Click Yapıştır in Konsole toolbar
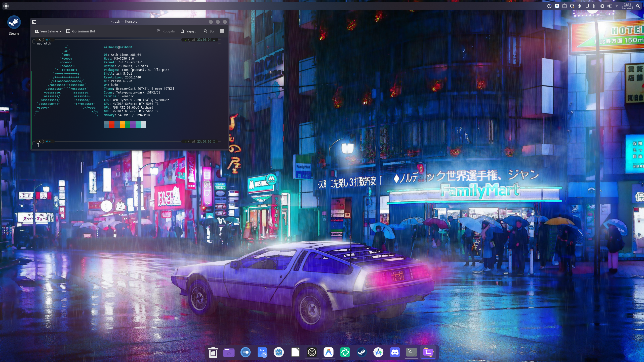The width and height of the screenshot is (644, 362). tap(189, 31)
